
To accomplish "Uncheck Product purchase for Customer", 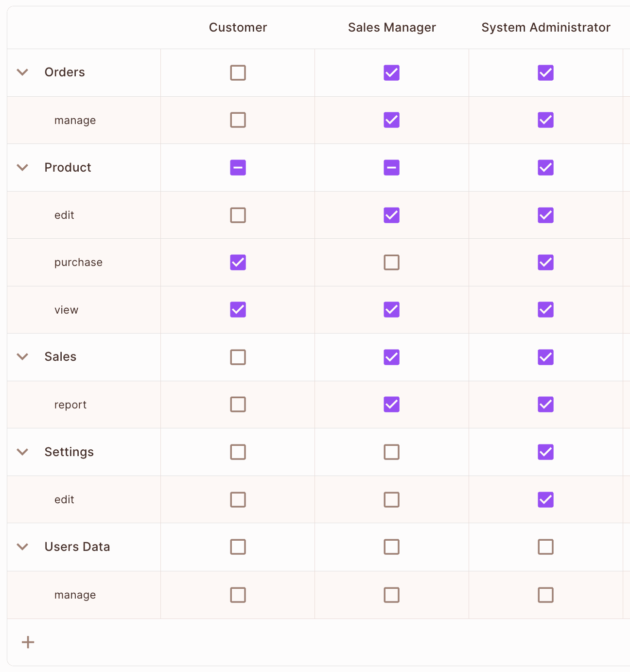I will 238,263.
